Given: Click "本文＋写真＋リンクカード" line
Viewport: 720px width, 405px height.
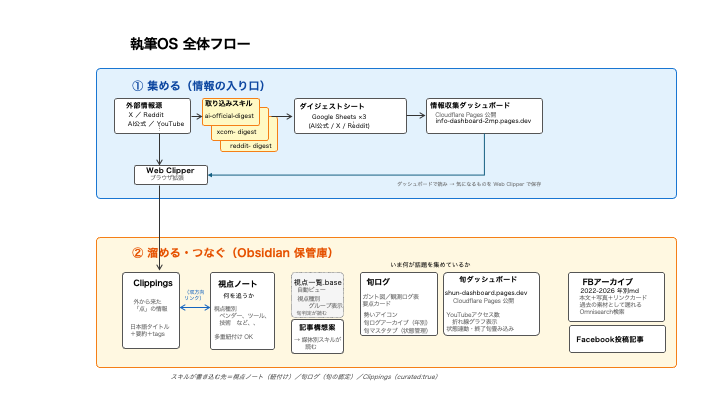Looking at the screenshot, I should pos(613,298).
